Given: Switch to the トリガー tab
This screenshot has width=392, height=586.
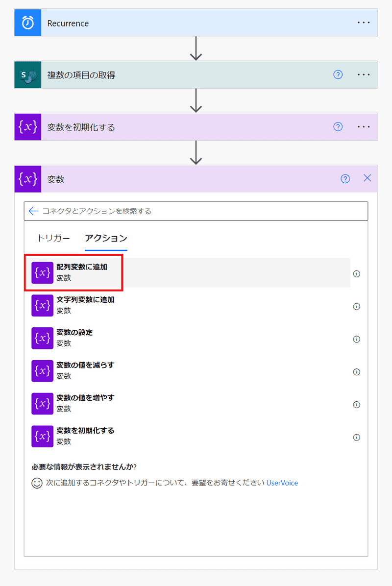Looking at the screenshot, I should (x=53, y=239).
